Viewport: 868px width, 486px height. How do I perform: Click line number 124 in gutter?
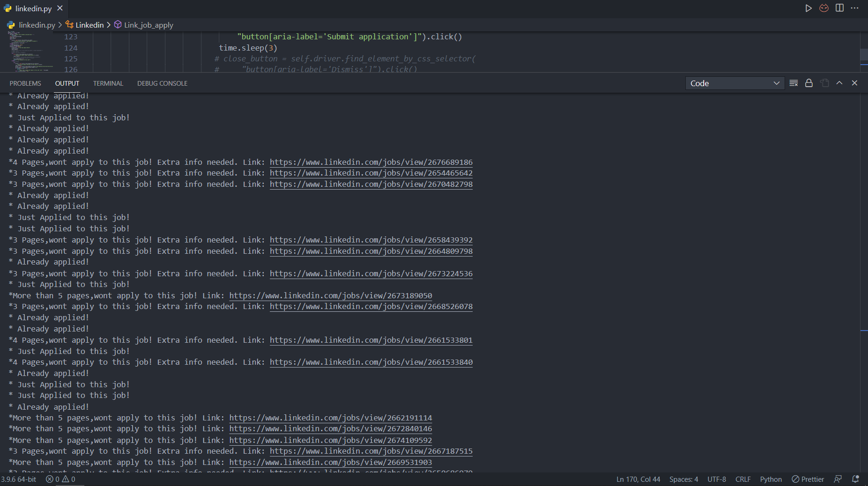pyautogui.click(x=71, y=48)
